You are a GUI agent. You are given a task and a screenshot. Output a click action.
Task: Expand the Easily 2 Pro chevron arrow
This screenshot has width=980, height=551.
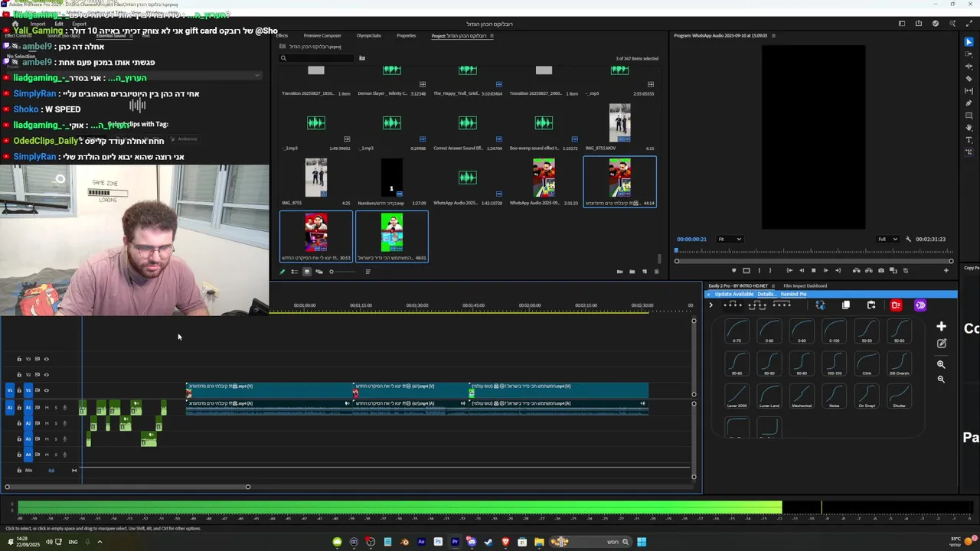(710, 305)
